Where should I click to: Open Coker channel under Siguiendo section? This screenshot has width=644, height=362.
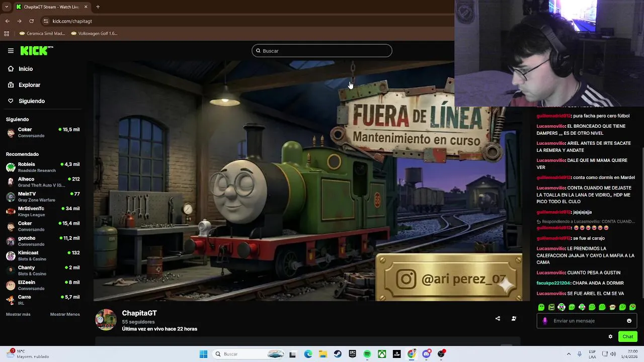click(43, 132)
